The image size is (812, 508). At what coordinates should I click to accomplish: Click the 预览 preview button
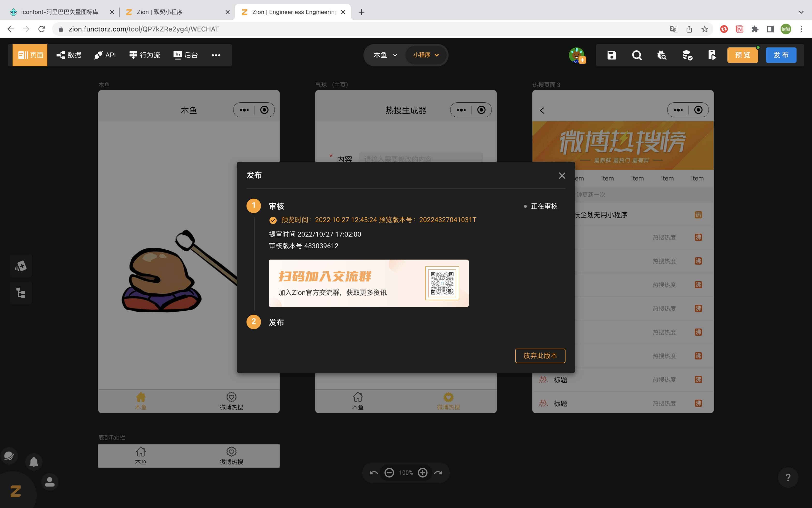point(743,55)
